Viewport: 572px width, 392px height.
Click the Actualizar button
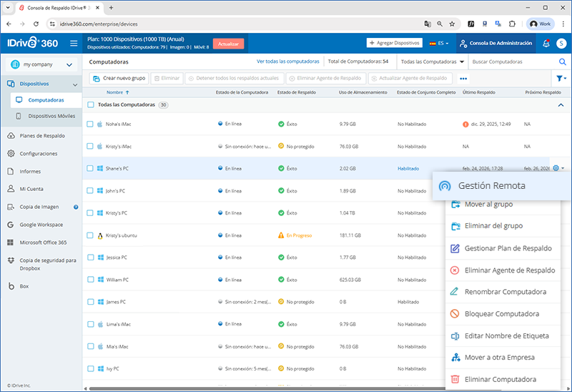228,44
